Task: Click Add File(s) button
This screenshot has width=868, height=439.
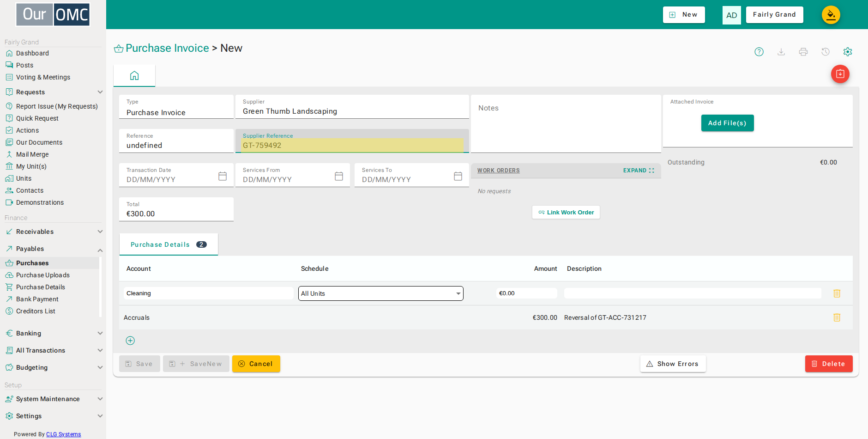Action: (727, 123)
